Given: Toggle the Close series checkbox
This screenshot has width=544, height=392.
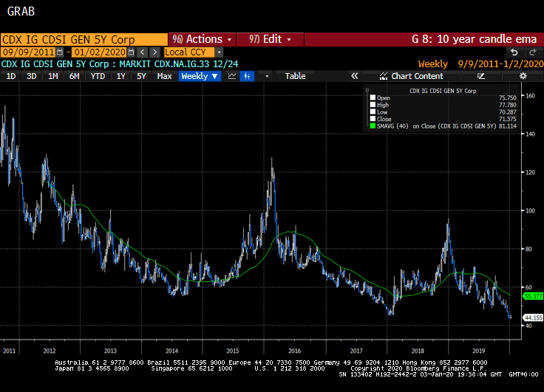Looking at the screenshot, I should pos(373,119).
